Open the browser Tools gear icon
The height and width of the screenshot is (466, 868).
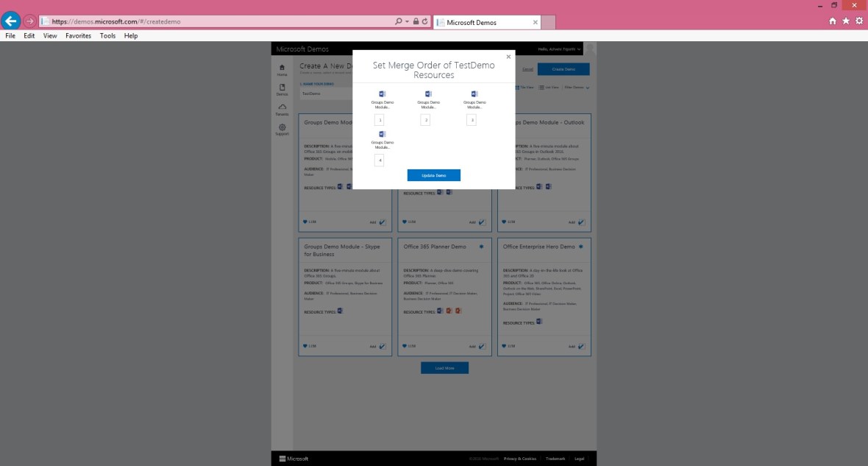click(858, 21)
